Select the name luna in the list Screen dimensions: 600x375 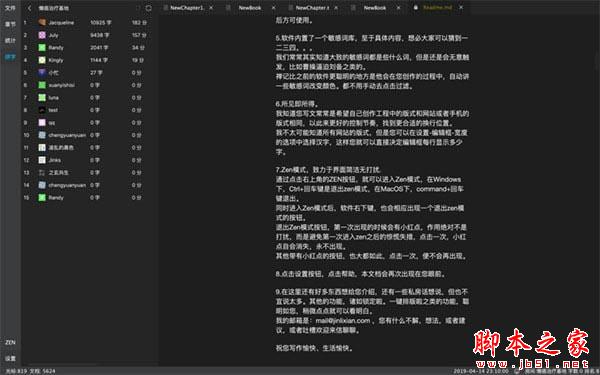click(x=54, y=98)
